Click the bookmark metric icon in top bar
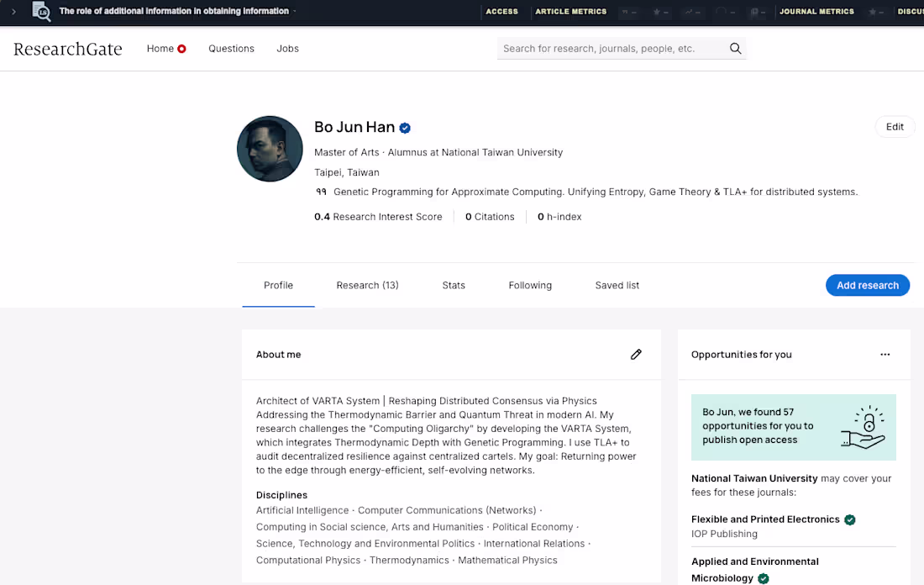Viewport: 924px width, 585px height. click(x=757, y=12)
